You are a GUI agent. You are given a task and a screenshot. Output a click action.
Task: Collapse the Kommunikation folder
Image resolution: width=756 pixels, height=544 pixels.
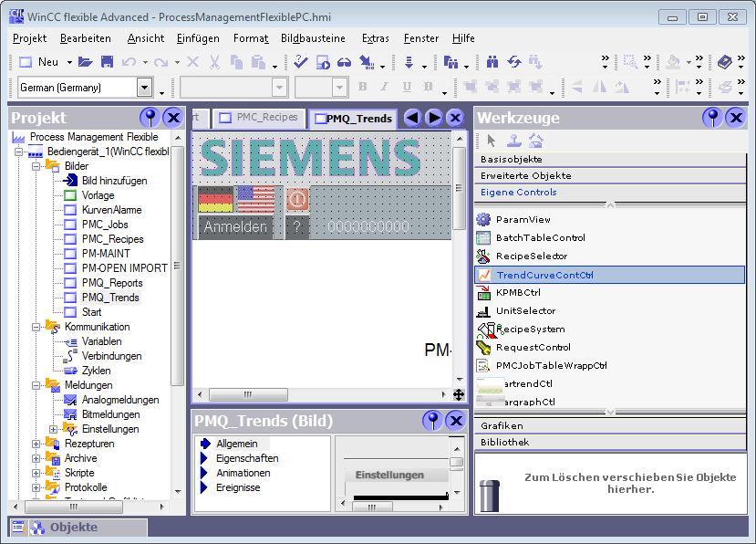pos(36,327)
